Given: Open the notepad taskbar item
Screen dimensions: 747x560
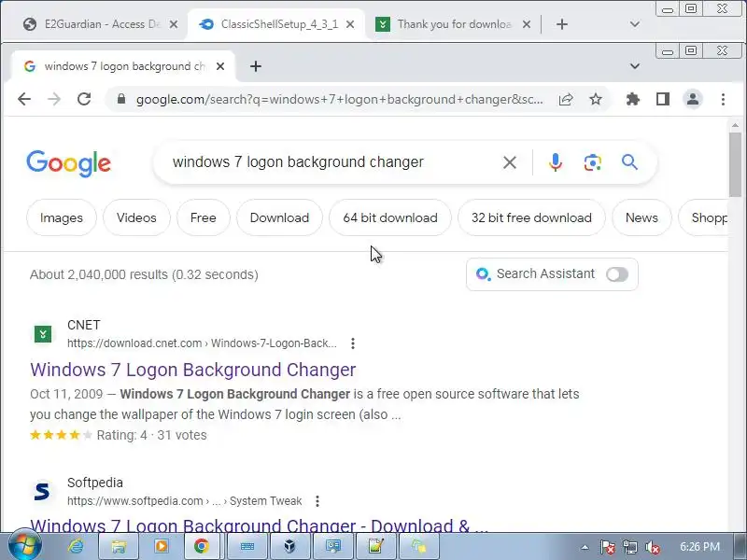Looking at the screenshot, I should [376, 546].
